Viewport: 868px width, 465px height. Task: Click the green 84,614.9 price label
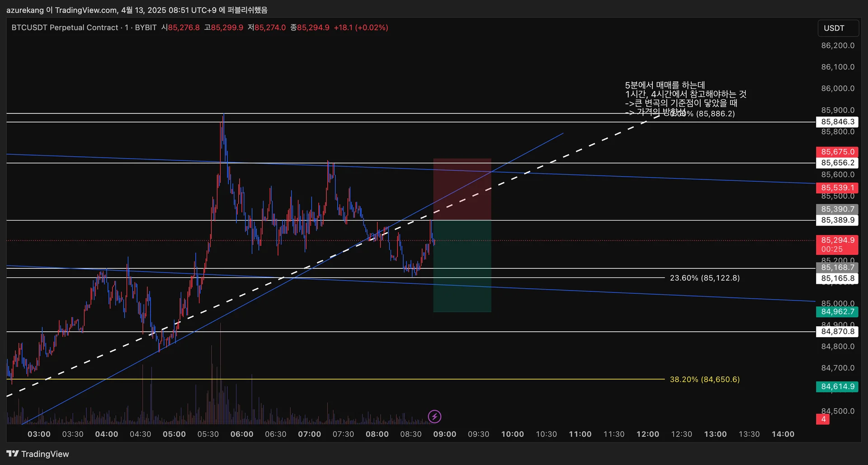point(837,387)
